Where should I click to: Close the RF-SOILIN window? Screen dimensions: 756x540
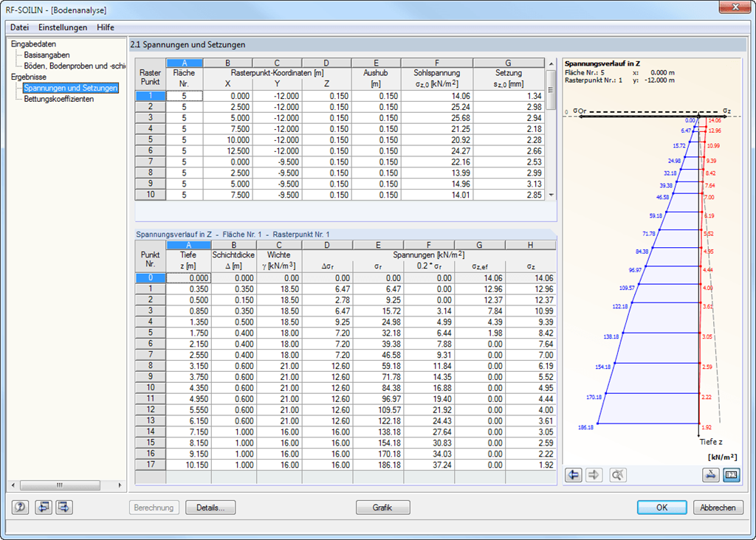pyautogui.click(x=735, y=7)
